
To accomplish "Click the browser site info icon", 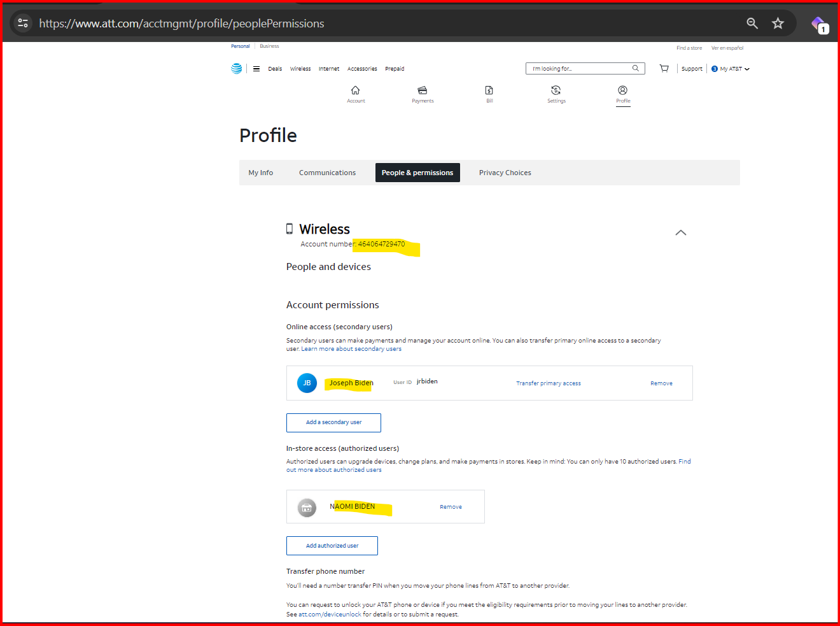I will (23, 23).
